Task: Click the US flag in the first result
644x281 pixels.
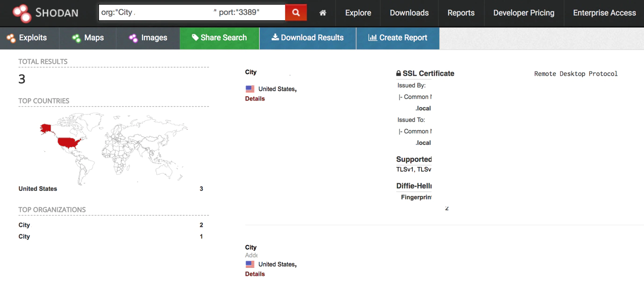Action: coord(250,89)
